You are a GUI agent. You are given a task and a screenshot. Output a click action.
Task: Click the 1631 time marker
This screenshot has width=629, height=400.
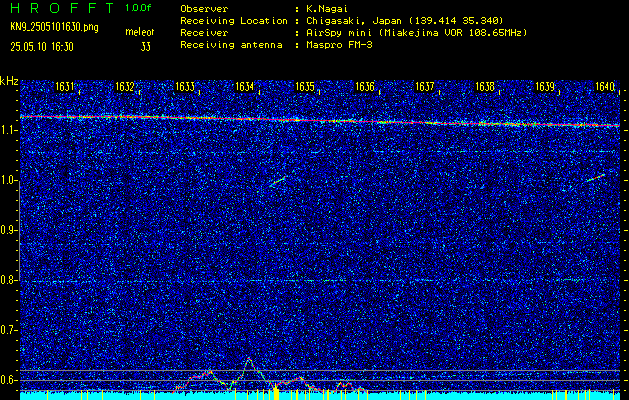pyautogui.click(x=65, y=87)
